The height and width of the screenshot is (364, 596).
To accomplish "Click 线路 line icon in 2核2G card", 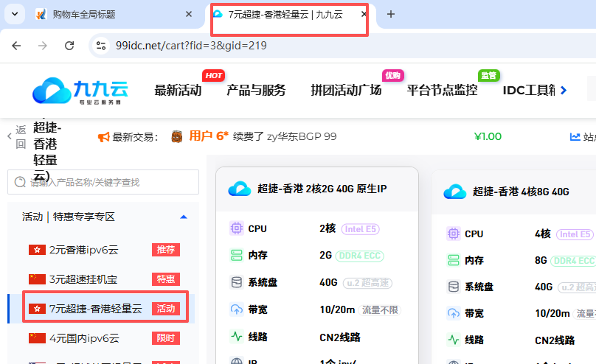I will pos(237,337).
